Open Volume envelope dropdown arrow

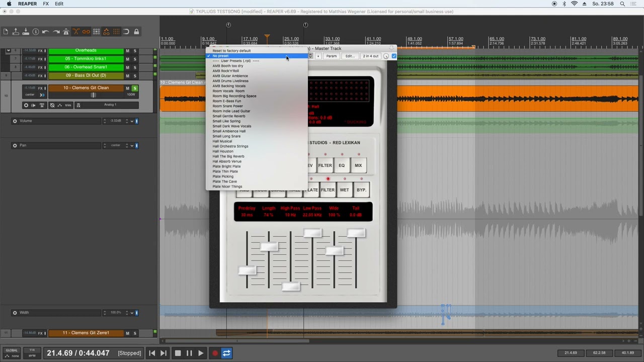coord(132,121)
